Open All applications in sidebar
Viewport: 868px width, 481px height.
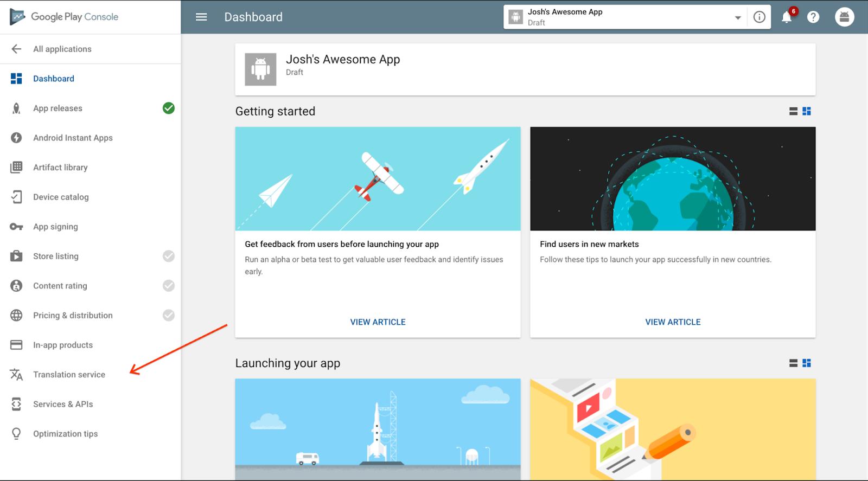[x=91, y=49]
